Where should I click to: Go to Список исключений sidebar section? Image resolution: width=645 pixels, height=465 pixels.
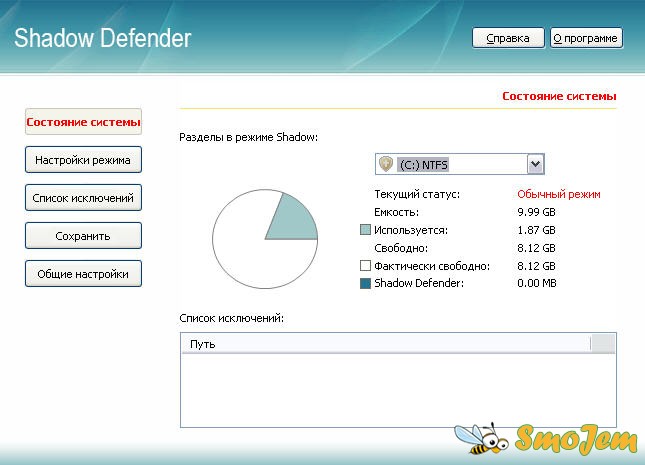pos(84,198)
